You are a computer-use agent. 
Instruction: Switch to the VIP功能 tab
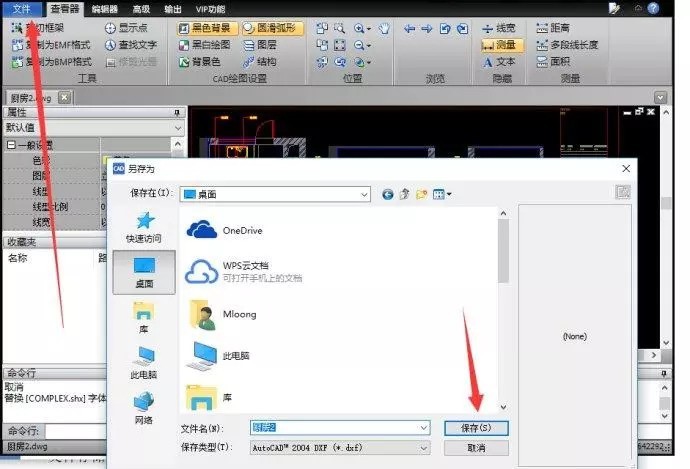coord(210,9)
